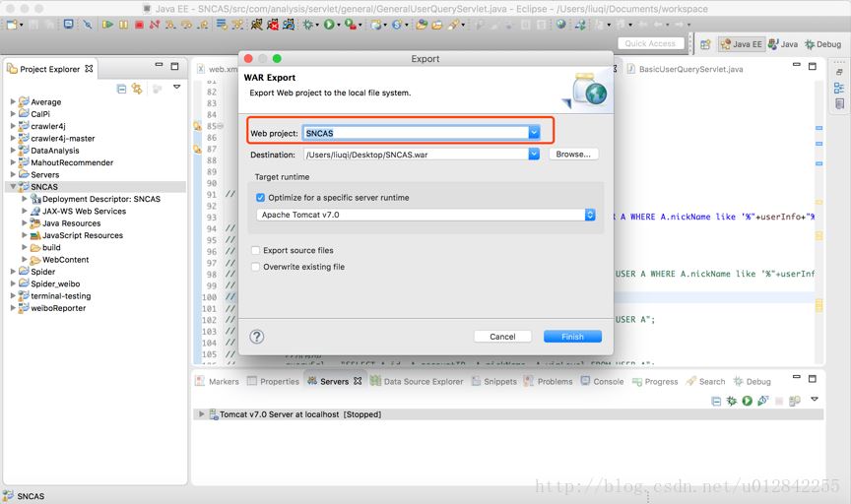This screenshot has width=851, height=504.
Task: Click the green Run toolbar icon
Action: pyautogui.click(x=329, y=25)
